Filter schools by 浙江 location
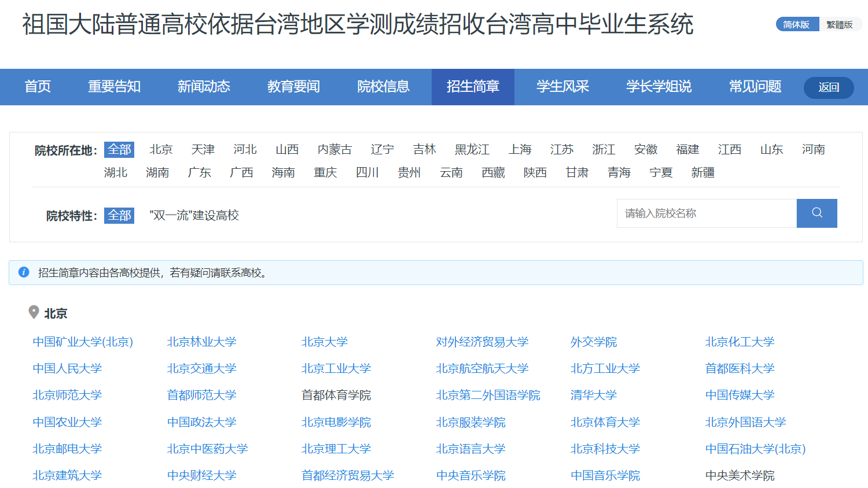 (604, 150)
